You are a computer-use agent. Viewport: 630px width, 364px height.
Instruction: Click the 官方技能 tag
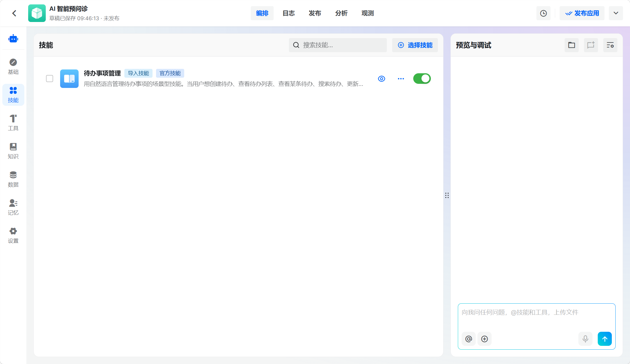click(170, 73)
